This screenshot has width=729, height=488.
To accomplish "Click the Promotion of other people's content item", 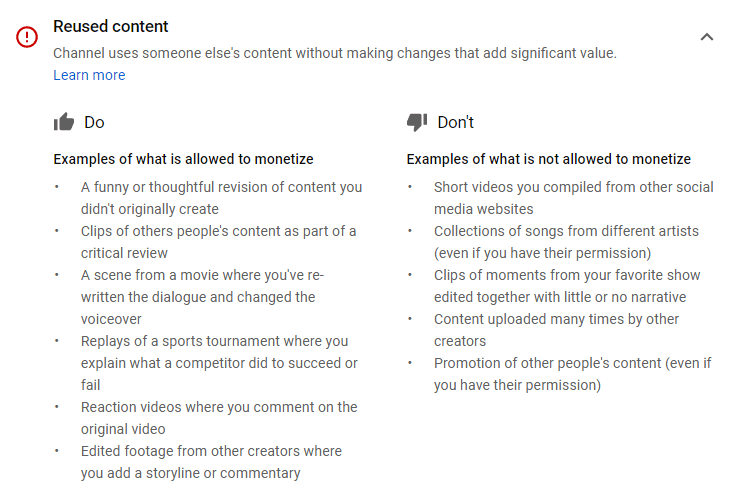I will (x=573, y=374).
